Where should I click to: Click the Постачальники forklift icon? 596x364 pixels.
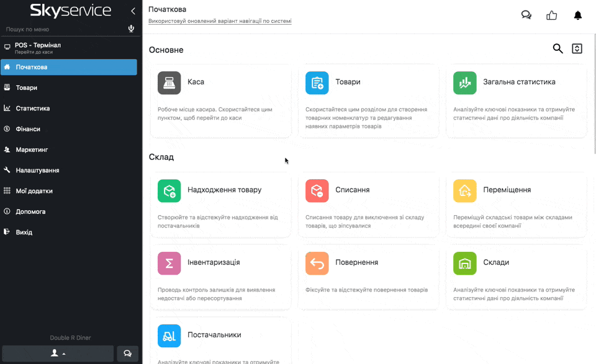tap(169, 335)
